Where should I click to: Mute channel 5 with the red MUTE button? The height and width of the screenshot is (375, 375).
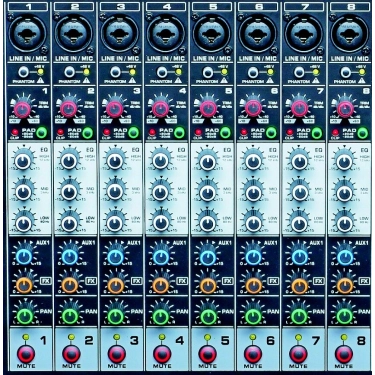coord(208,354)
